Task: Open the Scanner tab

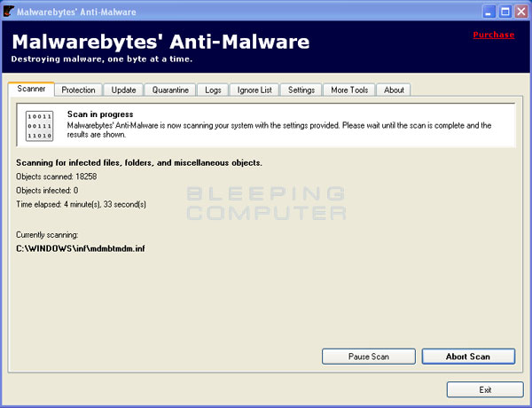Action: 31,89
